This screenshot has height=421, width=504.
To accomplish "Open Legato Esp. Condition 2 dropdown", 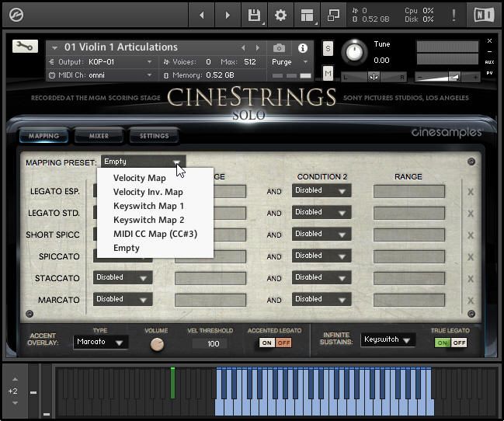I will (x=322, y=190).
